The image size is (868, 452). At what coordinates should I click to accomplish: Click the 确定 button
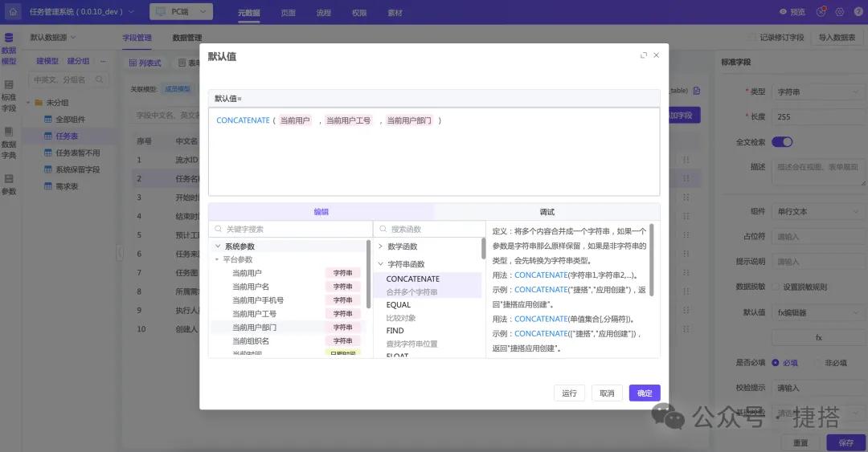click(x=645, y=393)
